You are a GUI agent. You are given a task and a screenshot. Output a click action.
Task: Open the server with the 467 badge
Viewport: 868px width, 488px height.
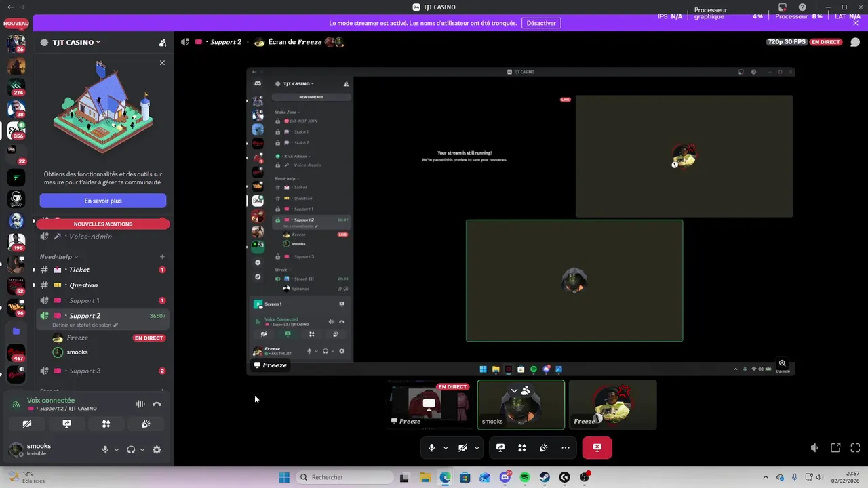tap(16, 352)
